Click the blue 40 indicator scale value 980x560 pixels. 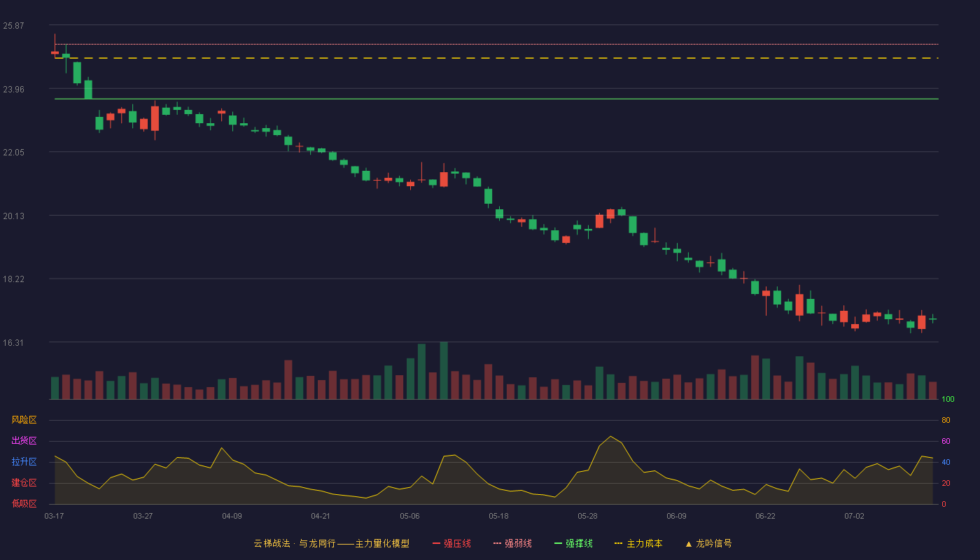(x=946, y=462)
